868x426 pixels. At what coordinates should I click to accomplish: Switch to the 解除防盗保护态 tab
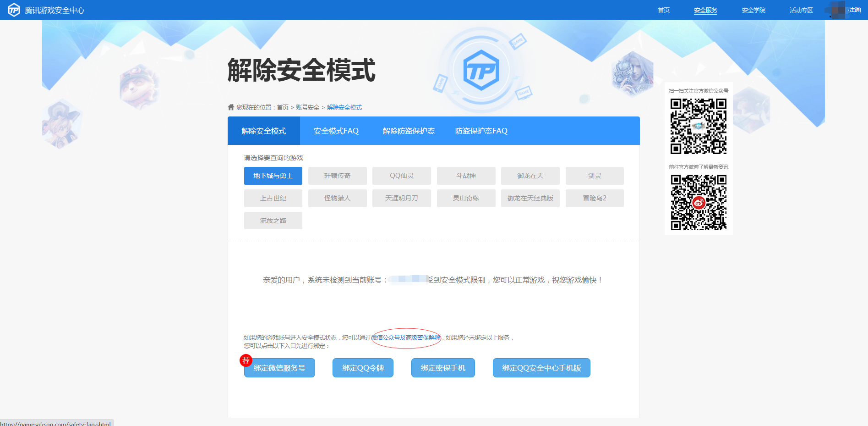pyautogui.click(x=409, y=131)
